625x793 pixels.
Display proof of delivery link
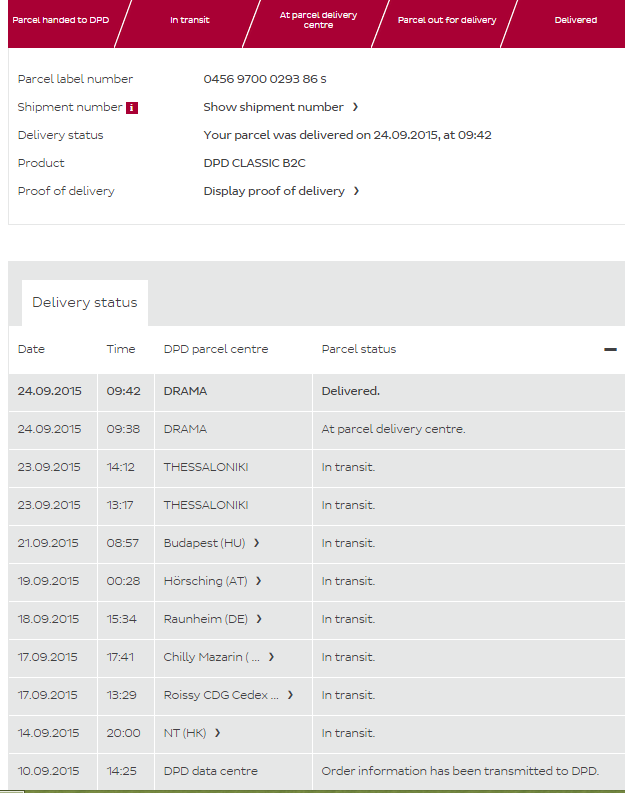pyautogui.click(x=274, y=191)
